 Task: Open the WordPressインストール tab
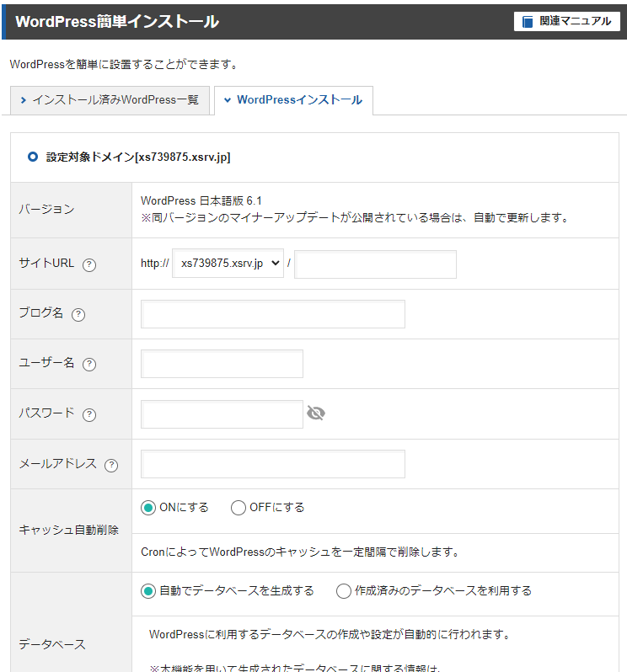click(x=292, y=100)
